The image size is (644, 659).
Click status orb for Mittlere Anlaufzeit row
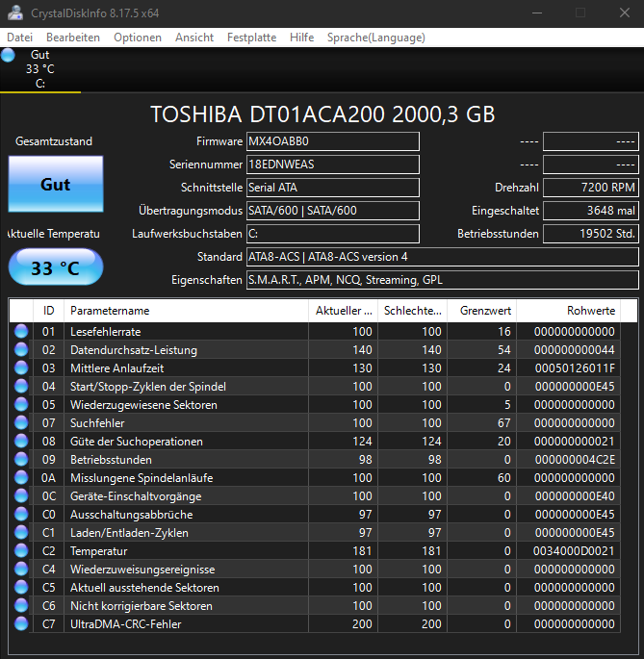21,368
